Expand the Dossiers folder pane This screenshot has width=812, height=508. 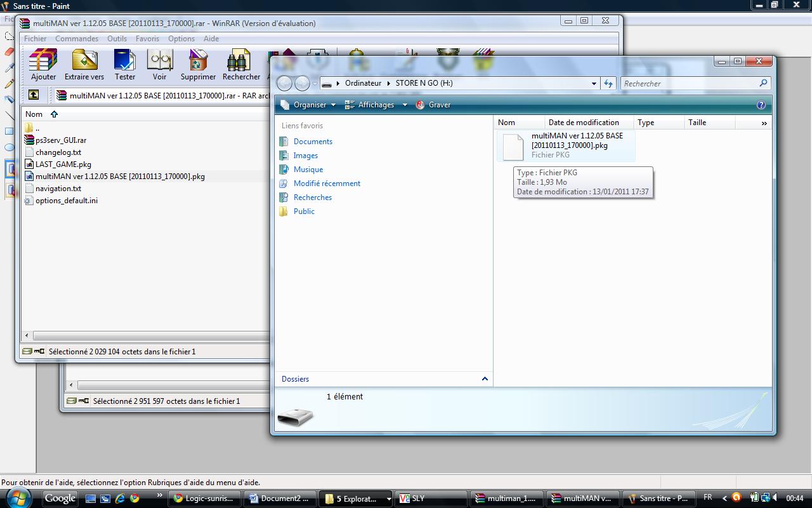pyautogui.click(x=485, y=378)
